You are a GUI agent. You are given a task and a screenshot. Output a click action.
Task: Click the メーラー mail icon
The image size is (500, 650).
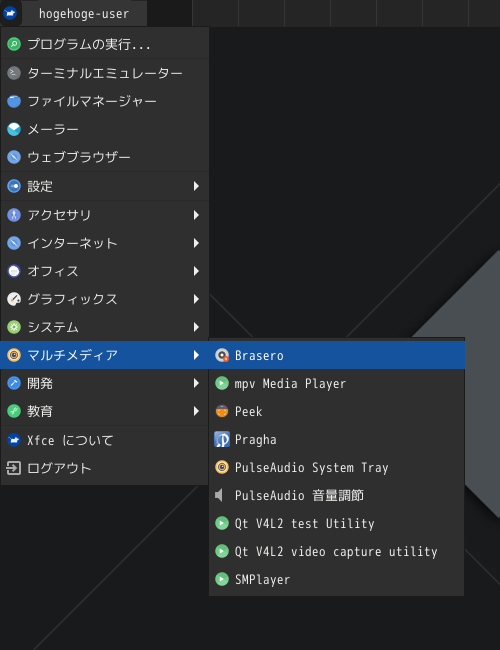(x=14, y=129)
